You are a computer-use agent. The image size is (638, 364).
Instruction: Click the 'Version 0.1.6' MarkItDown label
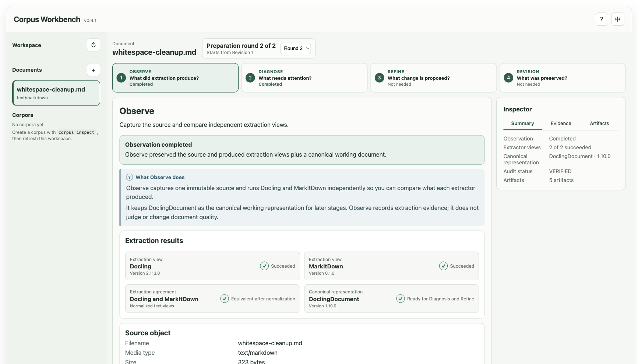(x=321, y=273)
